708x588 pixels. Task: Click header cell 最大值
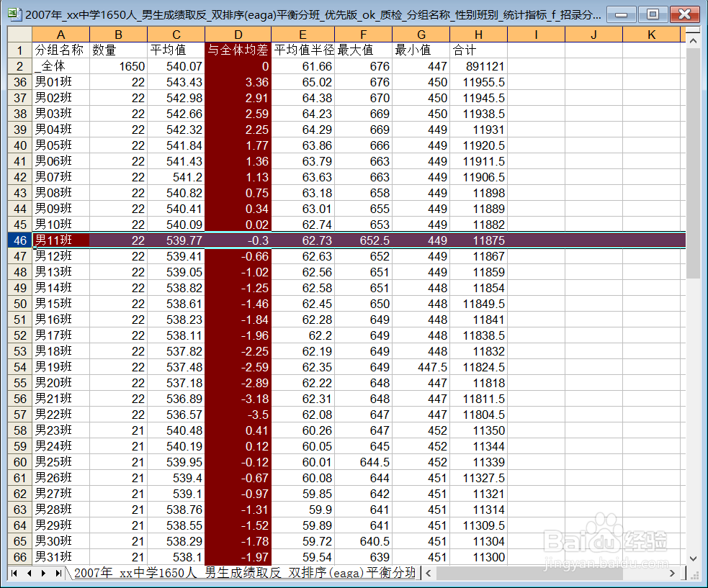364,50
